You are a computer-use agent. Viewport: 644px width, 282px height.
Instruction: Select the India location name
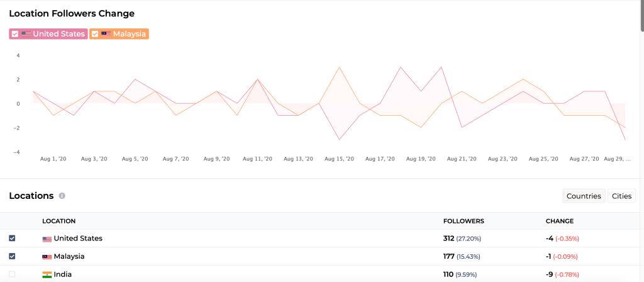62,274
